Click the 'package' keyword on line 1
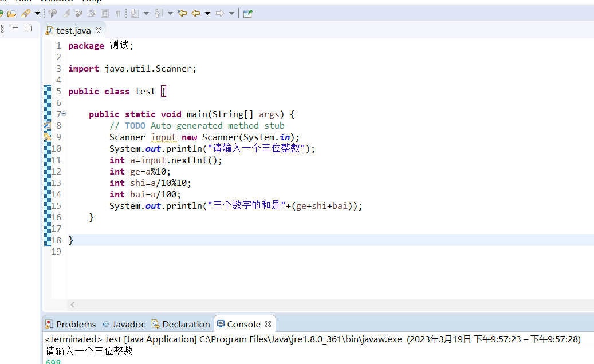This screenshot has width=594, height=364. pyautogui.click(x=86, y=46)
